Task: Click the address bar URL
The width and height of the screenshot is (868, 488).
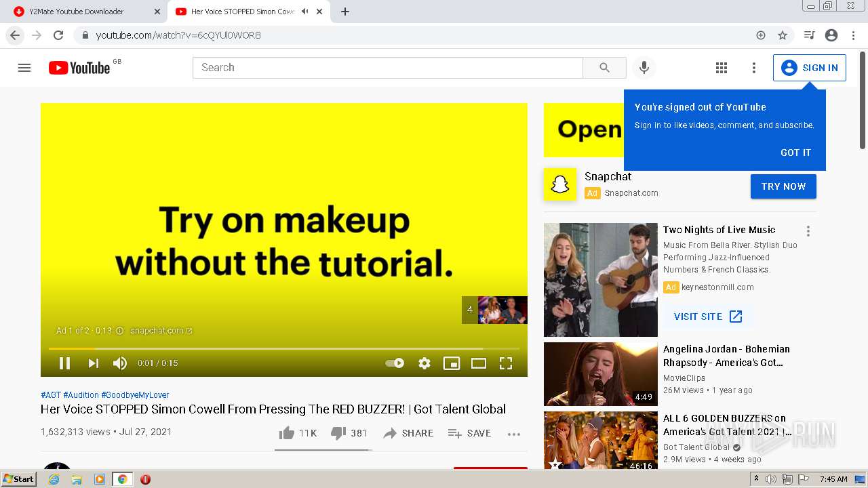Action: 178,35
